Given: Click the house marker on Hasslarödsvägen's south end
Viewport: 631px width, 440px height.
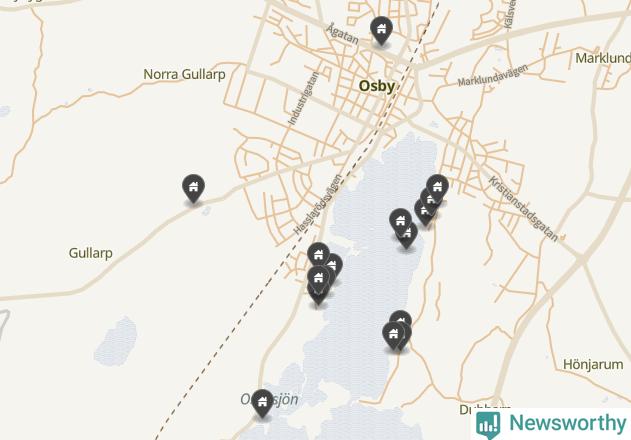Looking at the screenshot, I should pyautogui.click(x=318, y=255).
